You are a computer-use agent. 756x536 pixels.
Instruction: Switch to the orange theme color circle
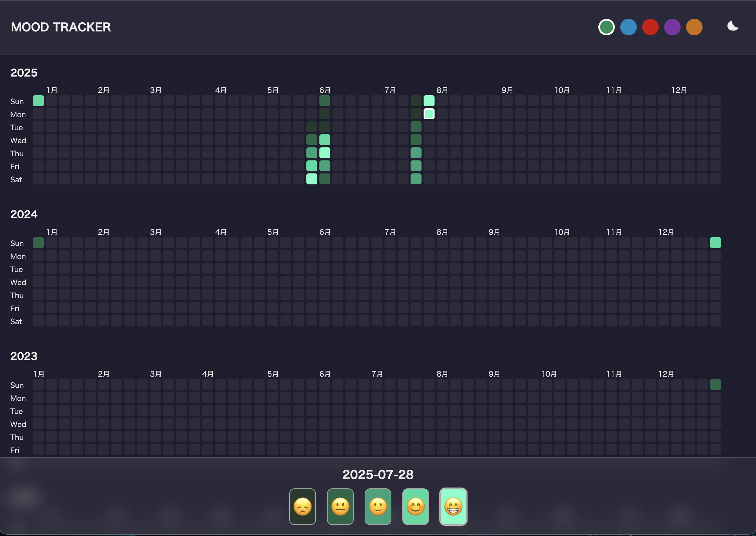tap(694, 27)
